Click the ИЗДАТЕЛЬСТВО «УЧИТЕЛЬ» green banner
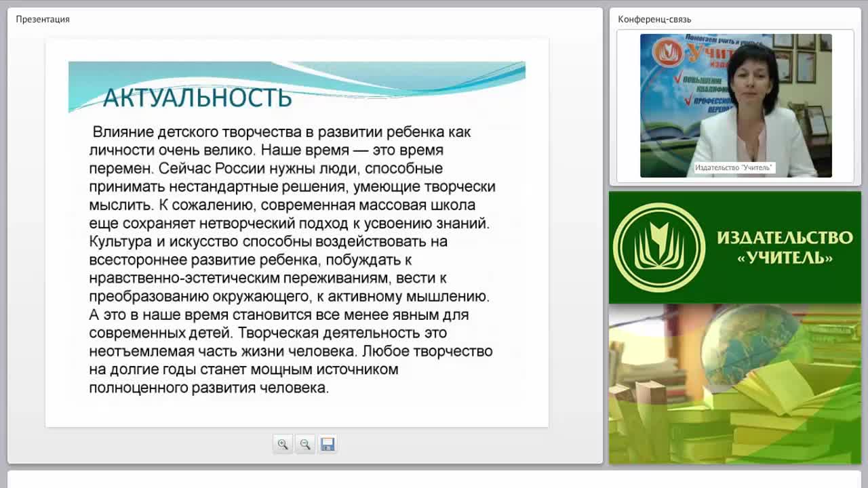The image size is (868, 488). (735, 247)
